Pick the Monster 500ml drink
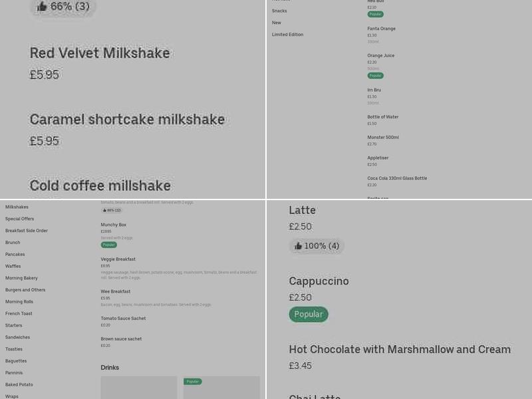 pyautogui.click(x=383, y=138)
